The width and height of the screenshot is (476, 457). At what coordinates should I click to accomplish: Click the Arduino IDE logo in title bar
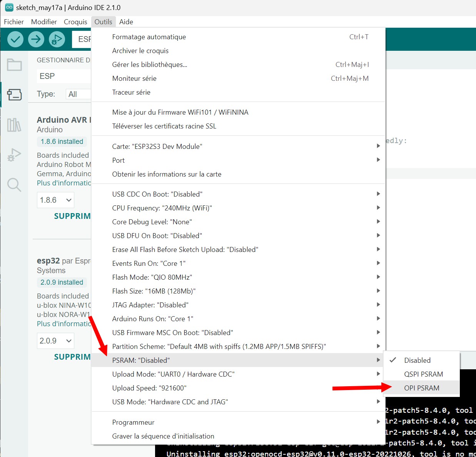pyautogui.click(x=9, y=7)
